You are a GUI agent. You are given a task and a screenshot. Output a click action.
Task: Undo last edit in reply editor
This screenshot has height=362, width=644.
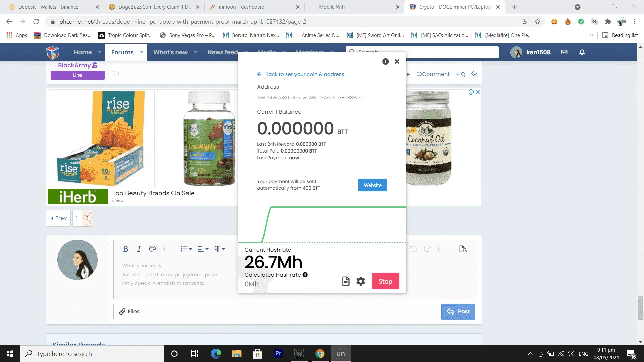(414, 249)
